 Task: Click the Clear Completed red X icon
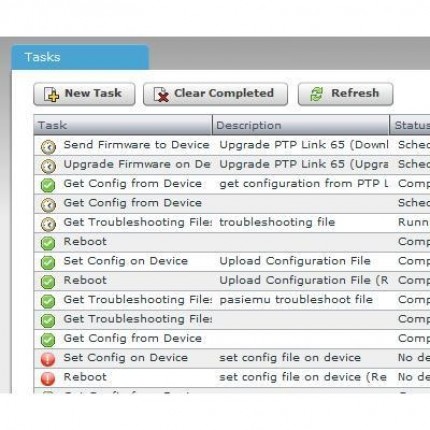click(161, 94)
